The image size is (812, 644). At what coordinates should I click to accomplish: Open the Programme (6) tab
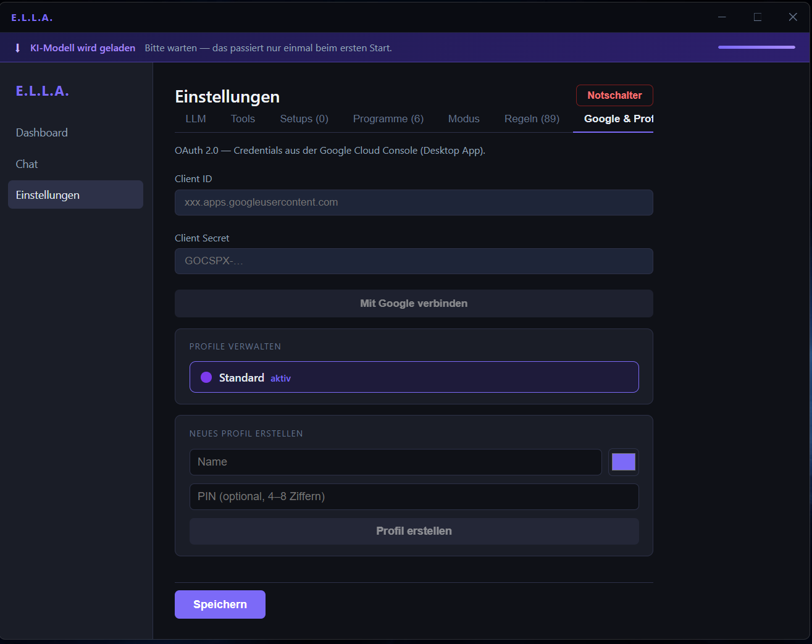tap(388, 119)
